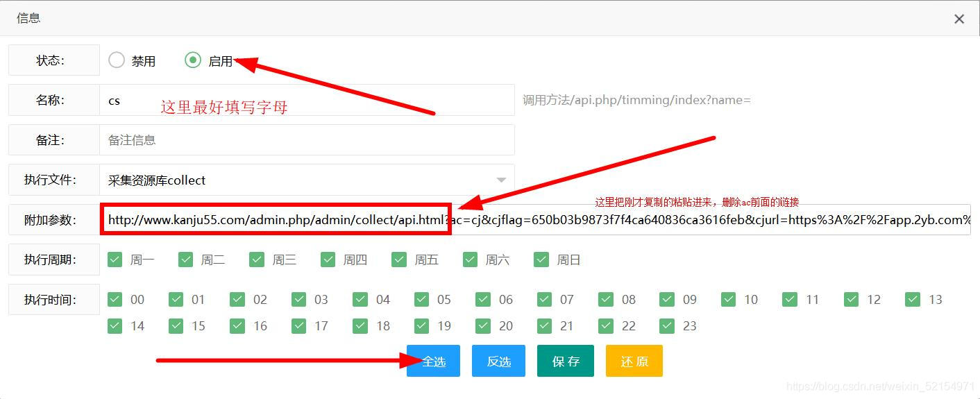This screenshot has width=980, height=399.
Task: Close the 信息 dialog with X icon
Action: [x=959, y=19]
